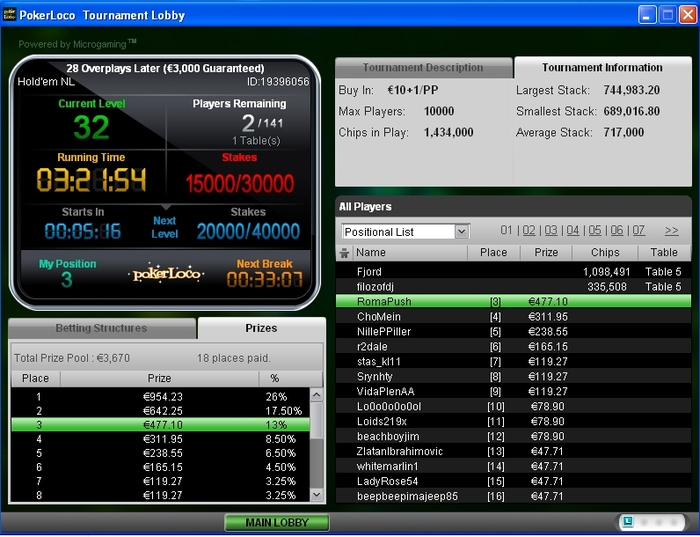Select player LadyRose54 in the list
Screen dimensions: 700x537
(513, 481)
